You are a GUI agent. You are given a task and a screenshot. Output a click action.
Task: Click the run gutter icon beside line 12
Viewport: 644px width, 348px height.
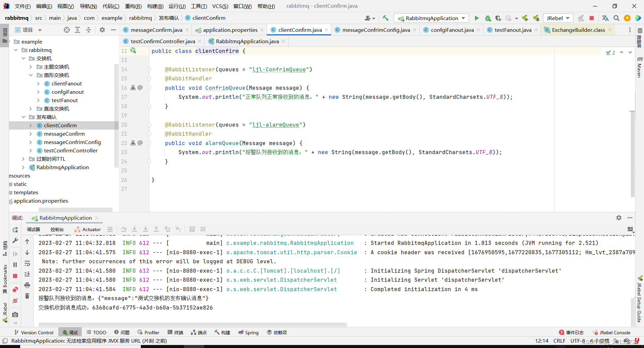point(133,51)
